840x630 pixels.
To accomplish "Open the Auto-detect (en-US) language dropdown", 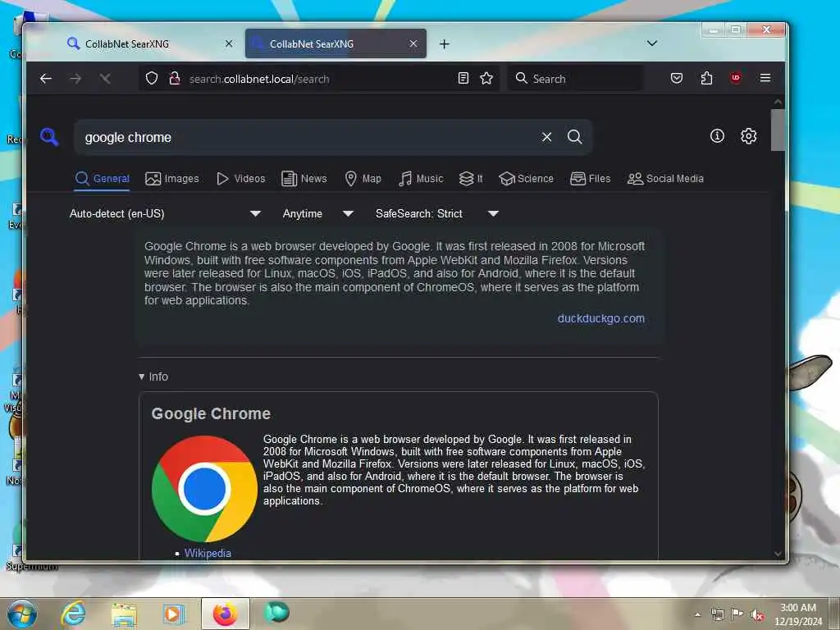I will click(x=165, y=214).
